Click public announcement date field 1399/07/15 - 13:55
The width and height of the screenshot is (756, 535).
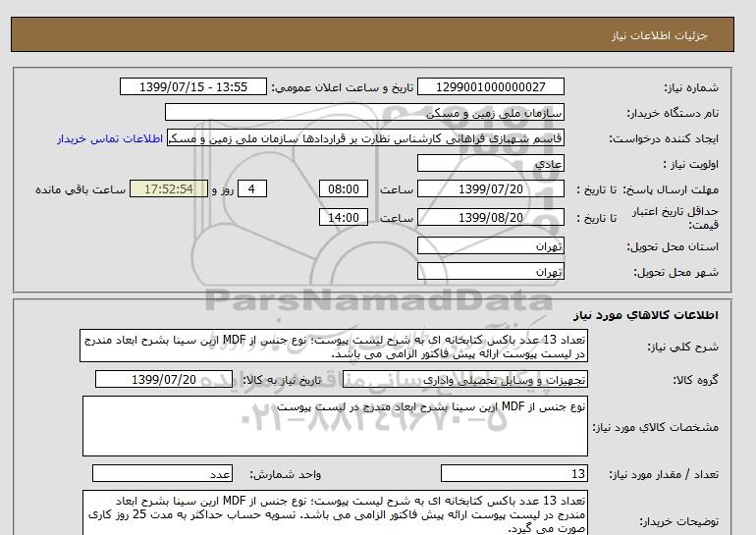pos(192,86)
